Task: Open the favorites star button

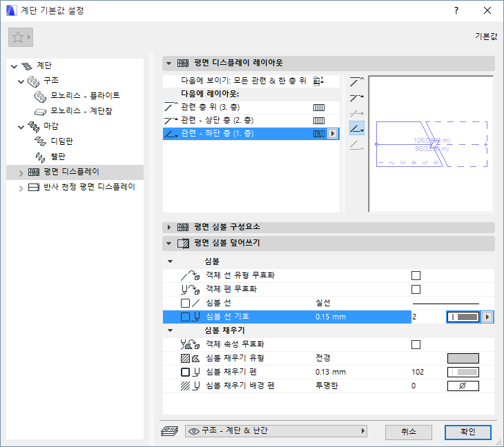Action: coord(21,37)
